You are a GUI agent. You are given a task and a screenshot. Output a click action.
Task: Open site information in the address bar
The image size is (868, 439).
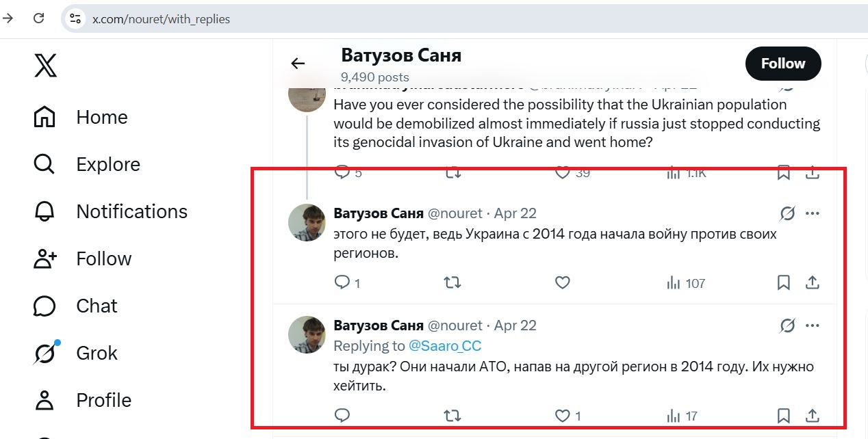pyautogui.click(x=75, y=18)
